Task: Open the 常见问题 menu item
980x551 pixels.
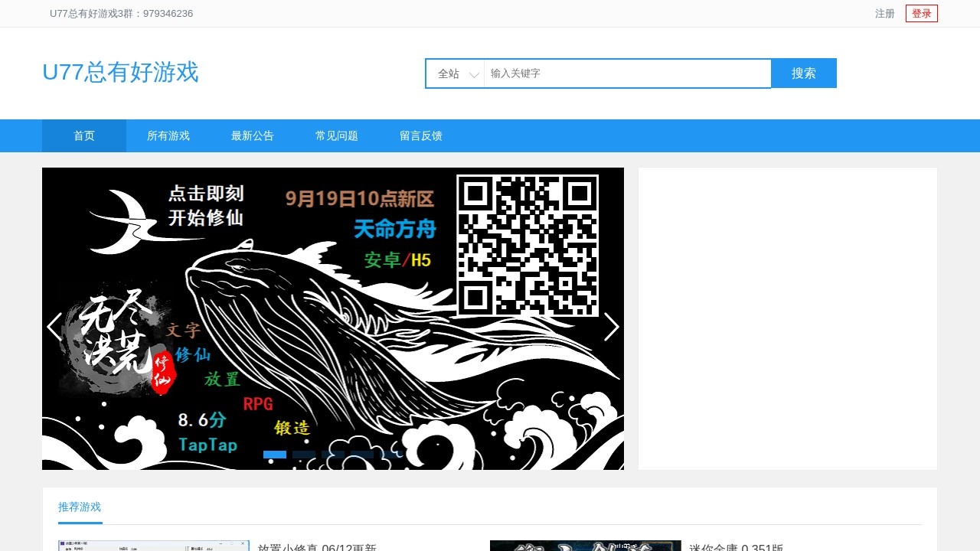Action: (x=337, y=135)
